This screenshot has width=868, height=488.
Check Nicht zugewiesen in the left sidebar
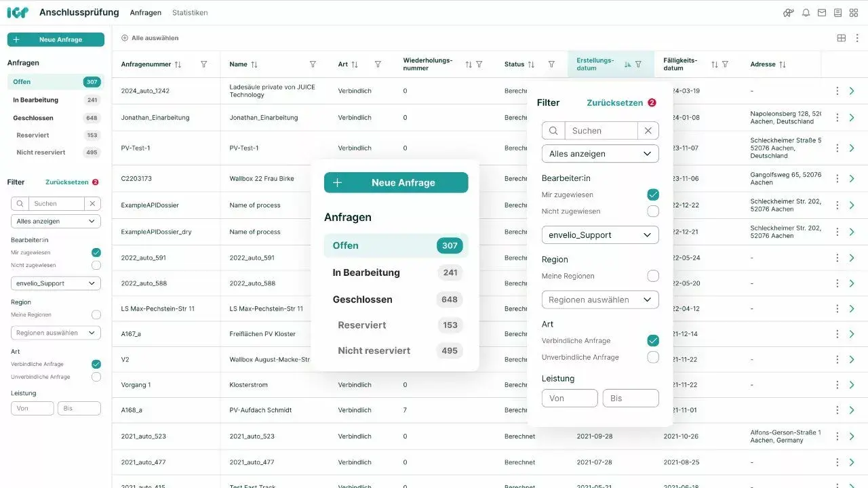[96, 265]
